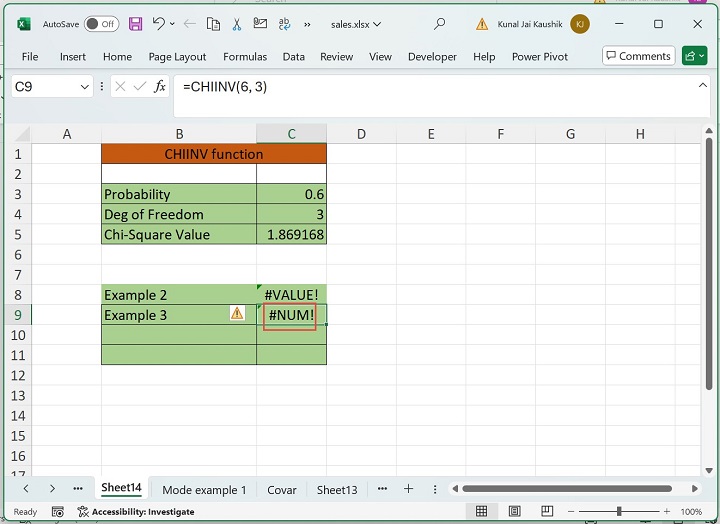This screenshot has height=524, width=720.
Task: Switch to the Covar sheet tab
Action: coord(281,490)
